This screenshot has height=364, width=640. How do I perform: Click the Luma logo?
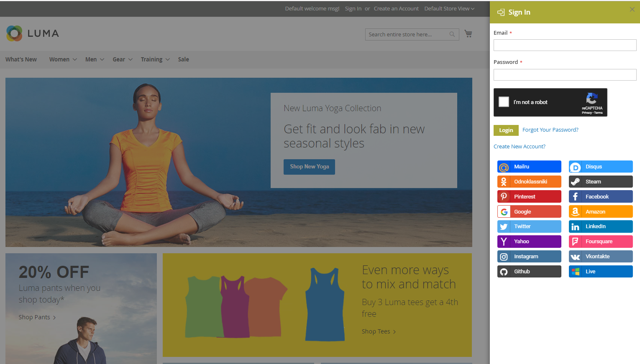(x=33, y=33)
